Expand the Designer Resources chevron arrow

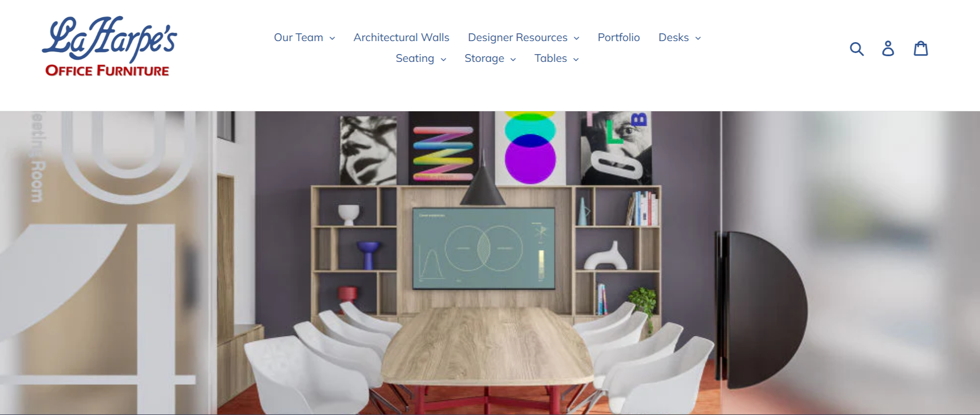click(x=576, y=38)
